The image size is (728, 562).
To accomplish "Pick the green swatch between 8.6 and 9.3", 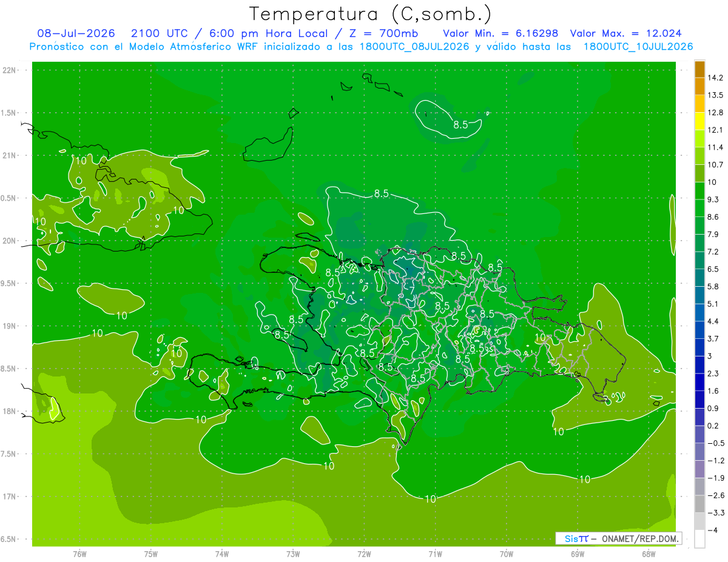I will [x=699, y=208].
